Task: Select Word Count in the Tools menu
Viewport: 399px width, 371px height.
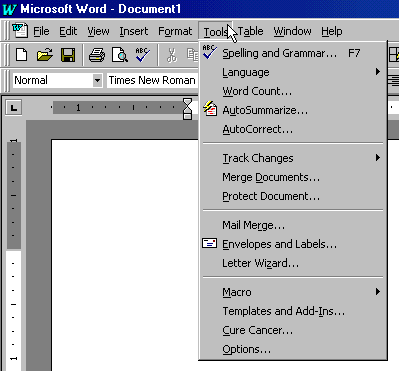Action: [x=293, y=91]
